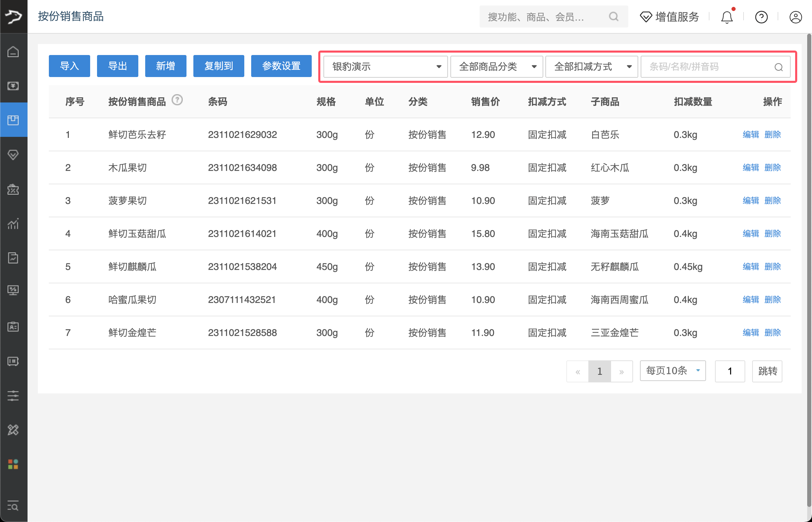
Task: Click 扣减方式 column header
Action: pyautogui.click(x=547, y=101)
